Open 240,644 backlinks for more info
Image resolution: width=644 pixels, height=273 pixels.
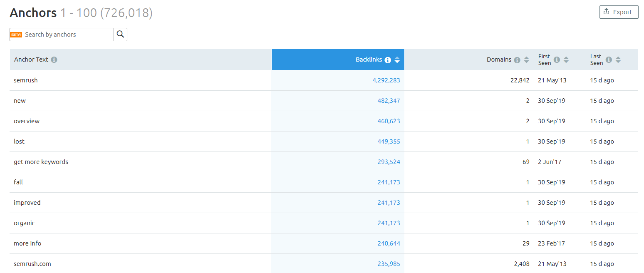click(x=389, y=243)
